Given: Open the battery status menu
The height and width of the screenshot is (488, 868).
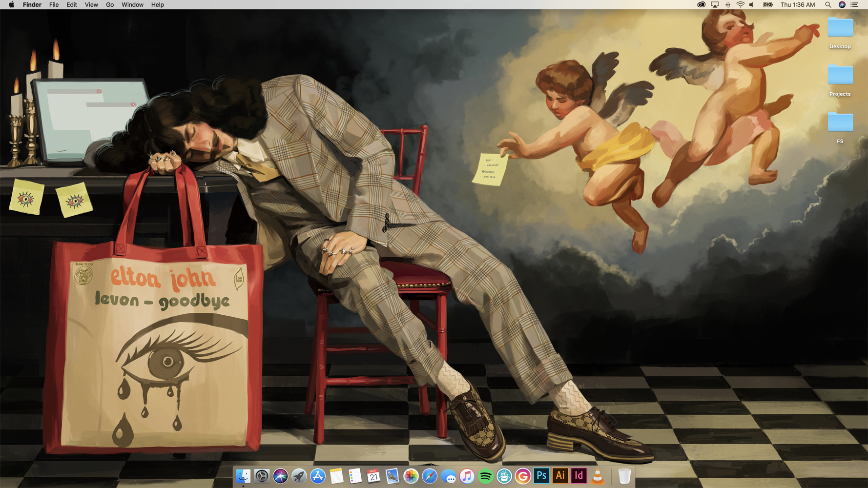Looking at the screenshot, I should click(x=767, y=4).
